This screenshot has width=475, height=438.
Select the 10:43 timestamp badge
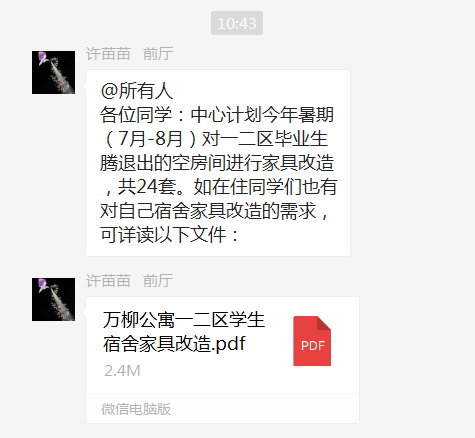pyautogui.click(x=237, y=23)
